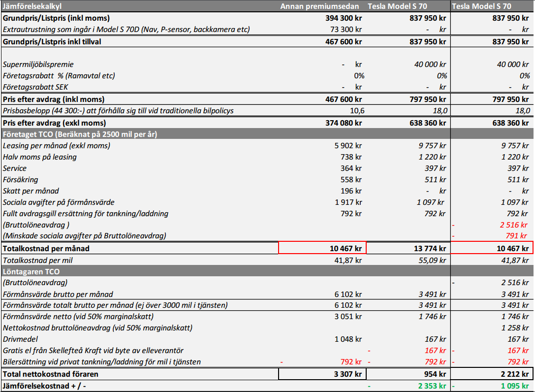Screen dimensions: 535x392
Task: Click the 'Grundpris/Listpris (inkl moms)' row label
Action: [x=56, y=18]
